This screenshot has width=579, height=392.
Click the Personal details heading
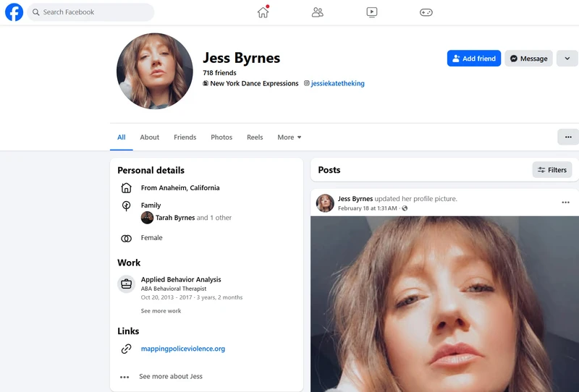pyautogui.click(x=151, y=170)
